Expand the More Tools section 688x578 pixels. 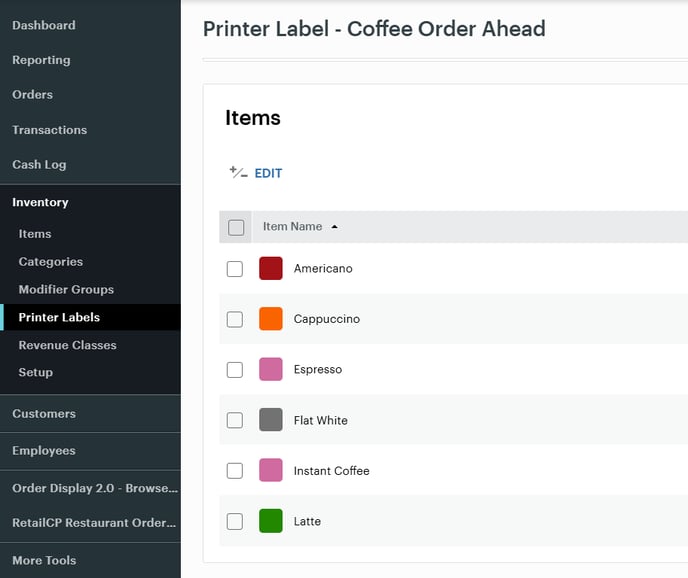44,560
